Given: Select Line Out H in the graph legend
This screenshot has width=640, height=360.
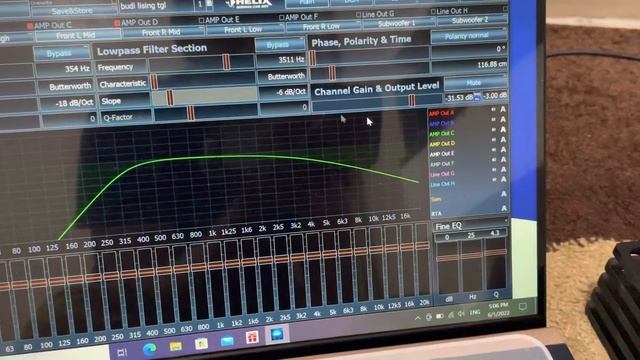Looking at the screenshot, I should [443, 184].
